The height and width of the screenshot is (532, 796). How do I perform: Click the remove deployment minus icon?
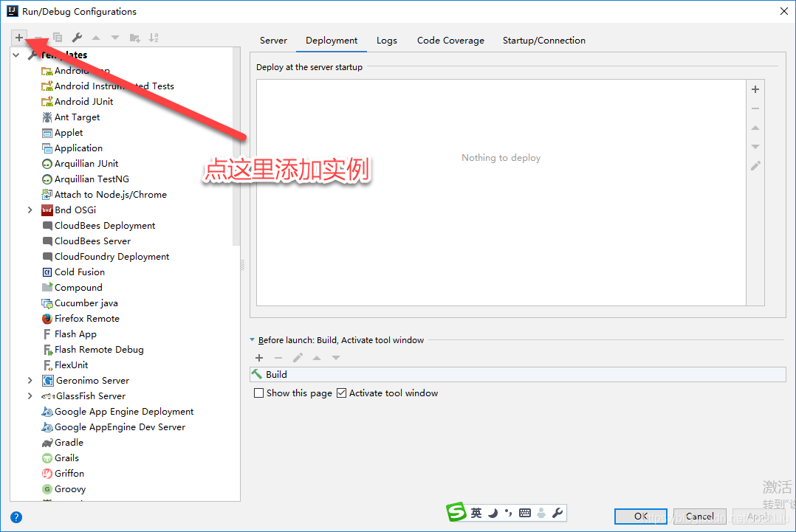[755, 108]
